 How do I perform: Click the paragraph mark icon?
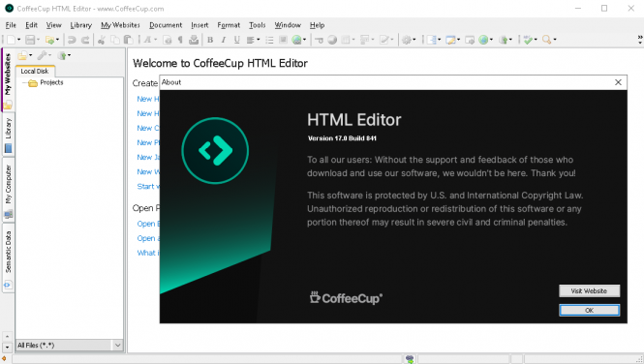click(180, 40)
